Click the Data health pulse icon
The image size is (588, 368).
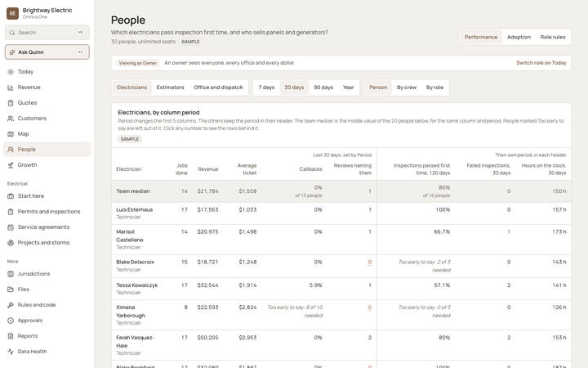[x=11, y=352]
